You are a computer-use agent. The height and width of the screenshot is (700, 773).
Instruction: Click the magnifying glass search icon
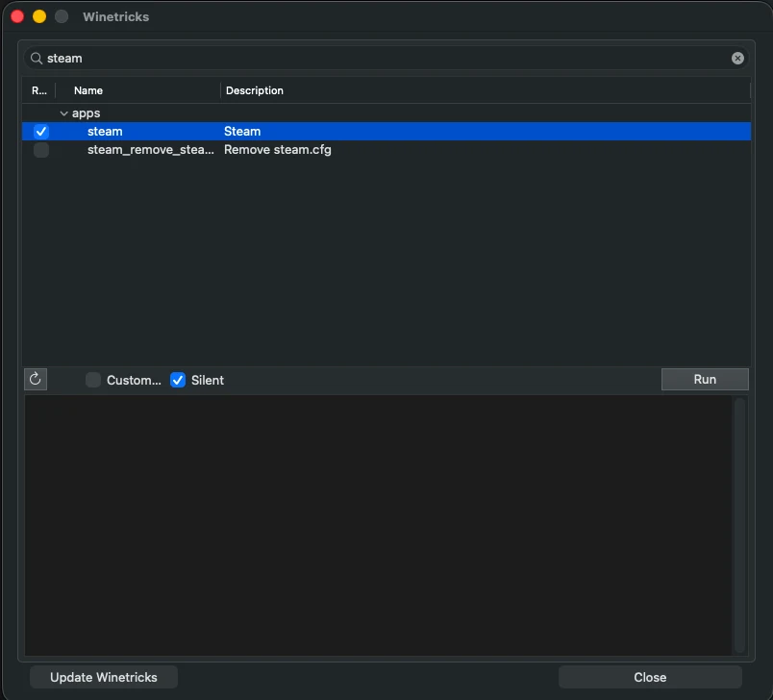tap(37, 58)
